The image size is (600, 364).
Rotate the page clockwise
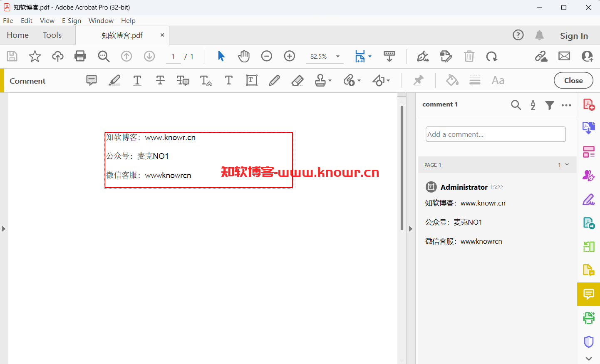pyautogui.click(x=492, y=56)
